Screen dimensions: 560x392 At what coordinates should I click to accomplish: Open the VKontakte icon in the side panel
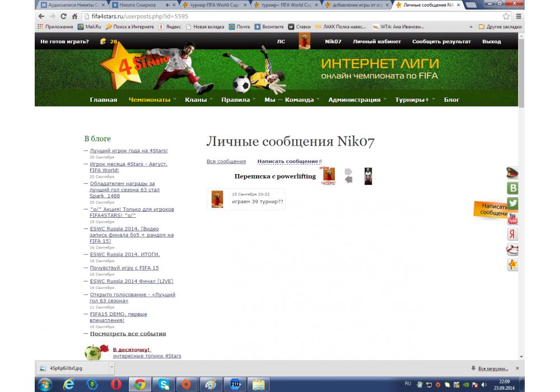(x=512, y=188)
